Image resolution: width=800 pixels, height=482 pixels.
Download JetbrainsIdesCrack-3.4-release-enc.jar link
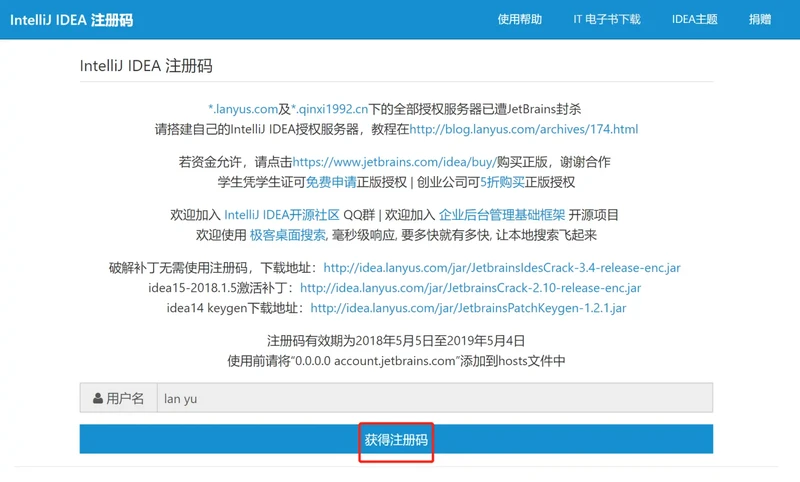click(502, 268)
